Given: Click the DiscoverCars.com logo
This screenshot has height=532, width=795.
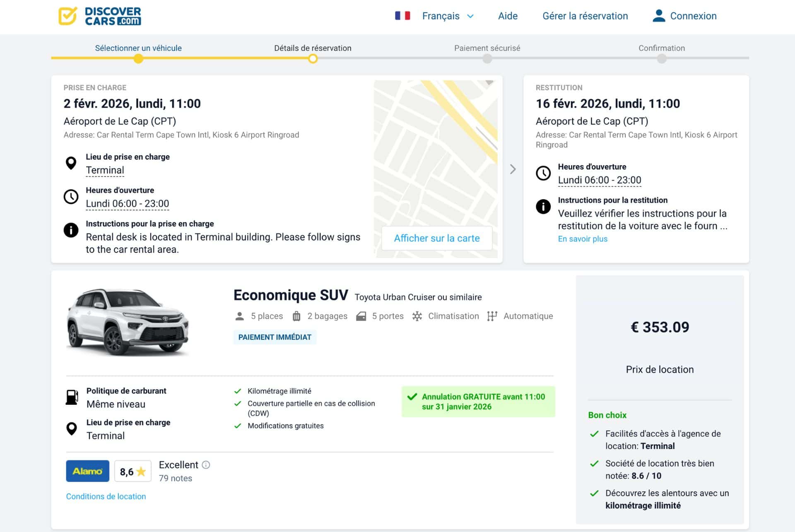Looking at the screenshot, I should pos(100,16).
